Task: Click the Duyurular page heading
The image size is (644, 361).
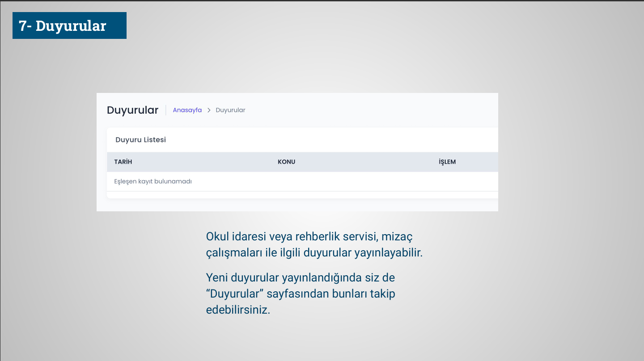Action: (x=132, y=110)
